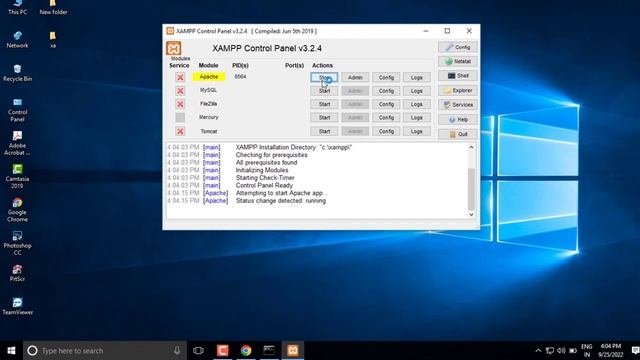Image resolution: width=640 pixels, height=360 pixels.
Task: Start the Mercury module
Action: 324,118
